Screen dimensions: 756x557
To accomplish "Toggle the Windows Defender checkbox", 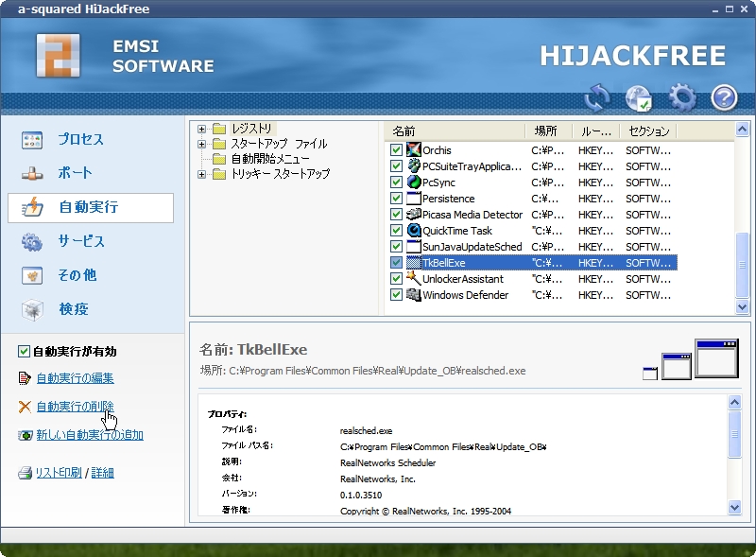I will tap(396, 294).
